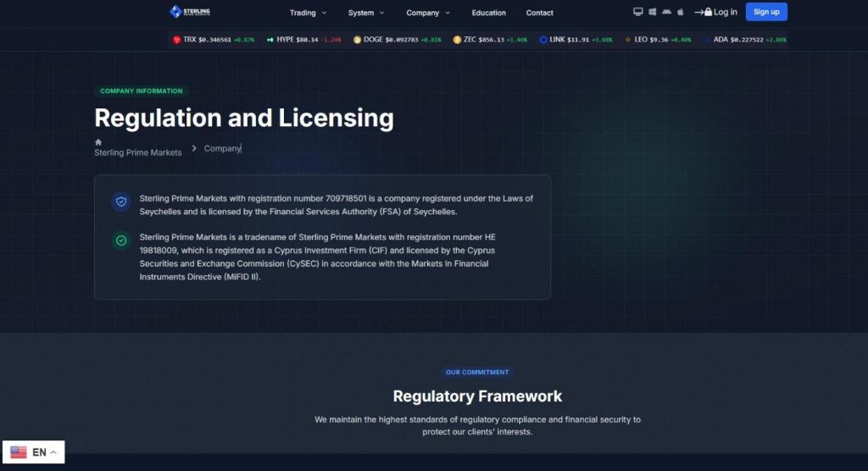Select the Apple platform icon
868x471 pixels.
[681, 12]
